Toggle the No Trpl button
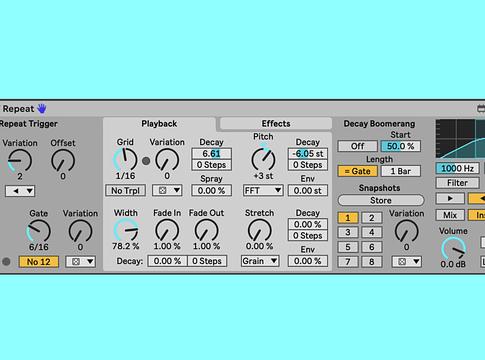Viewport: 485px width, 360px height. click(x=126, y=191)
